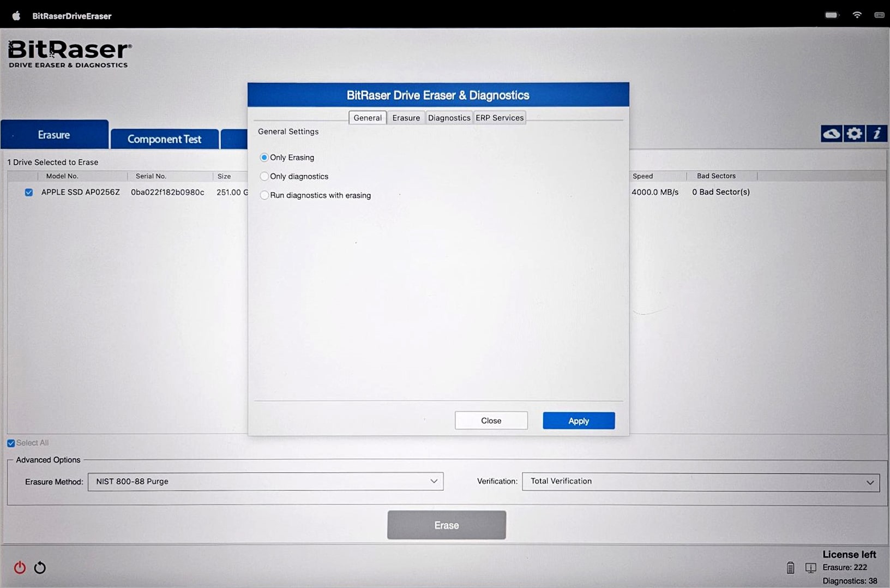Click the Diagnostics: 38 license count

[850, 581]
